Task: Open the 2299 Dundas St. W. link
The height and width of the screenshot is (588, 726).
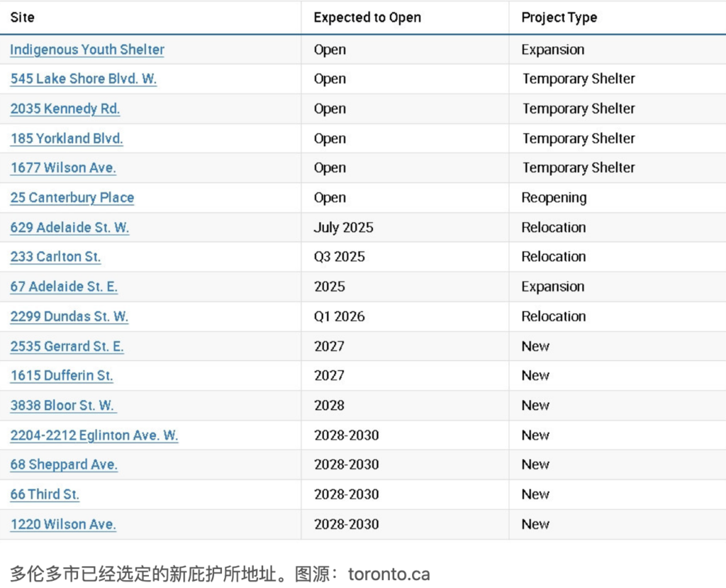Action: click(x=69, y=316)
